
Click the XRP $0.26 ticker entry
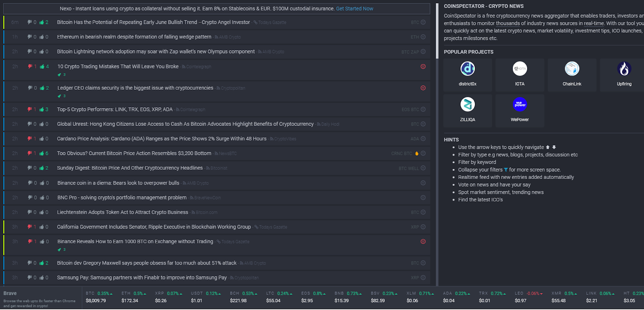[x=169, y=297]
